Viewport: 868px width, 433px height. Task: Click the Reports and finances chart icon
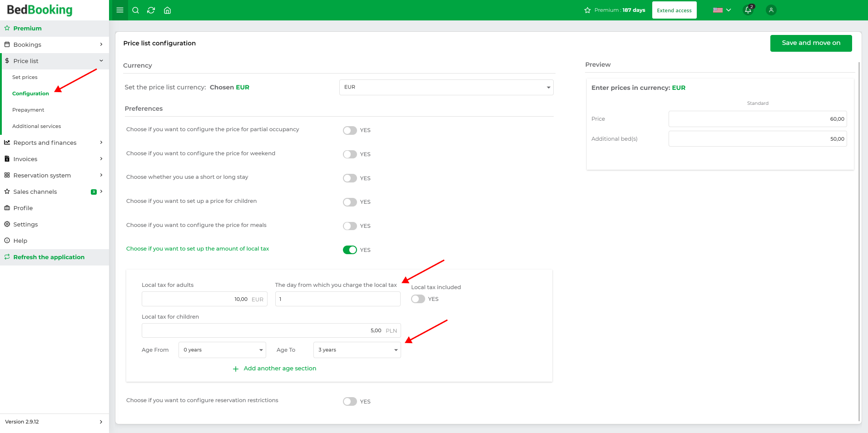[x=7, y=143]
